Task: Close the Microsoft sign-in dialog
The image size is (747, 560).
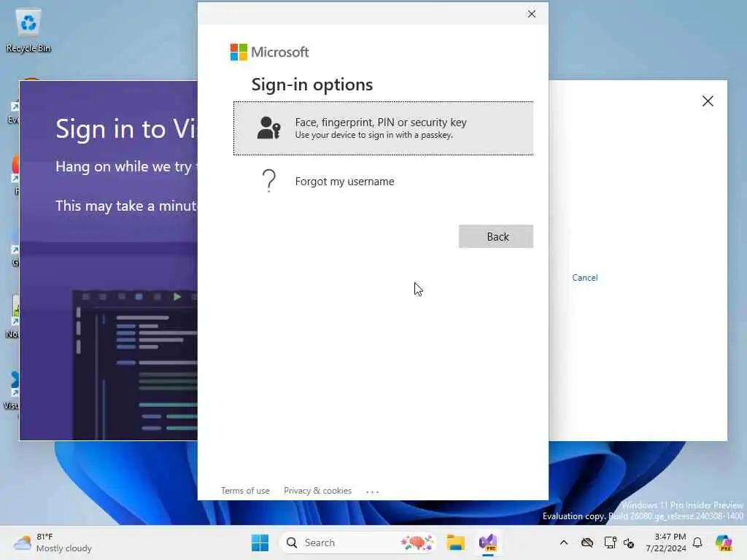Action: pyautogui.click(x=532, y=14)
